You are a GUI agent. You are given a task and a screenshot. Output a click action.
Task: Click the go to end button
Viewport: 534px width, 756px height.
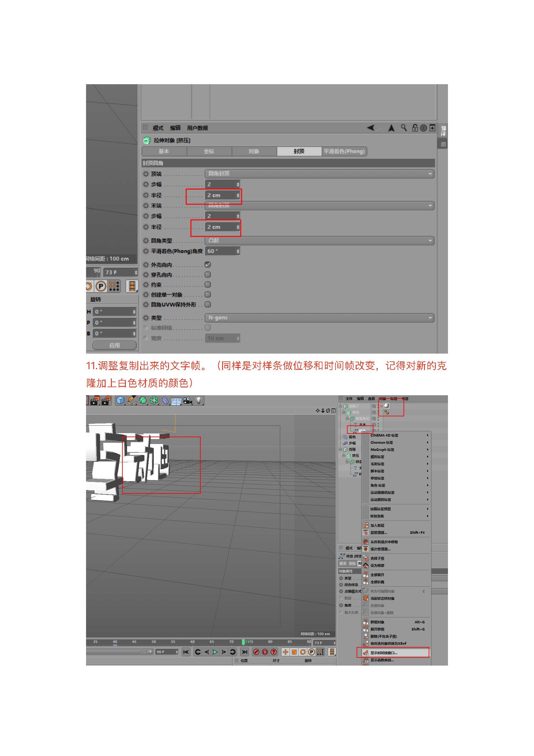point(244,652)
